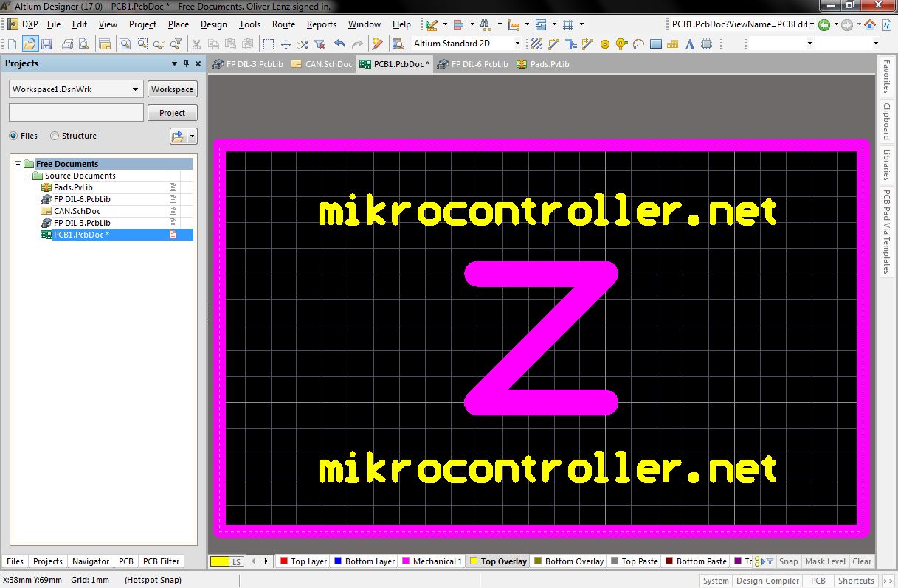Click the Mask Level button
The width and height of the screenshot is (898, 588).
click(825, 561)
